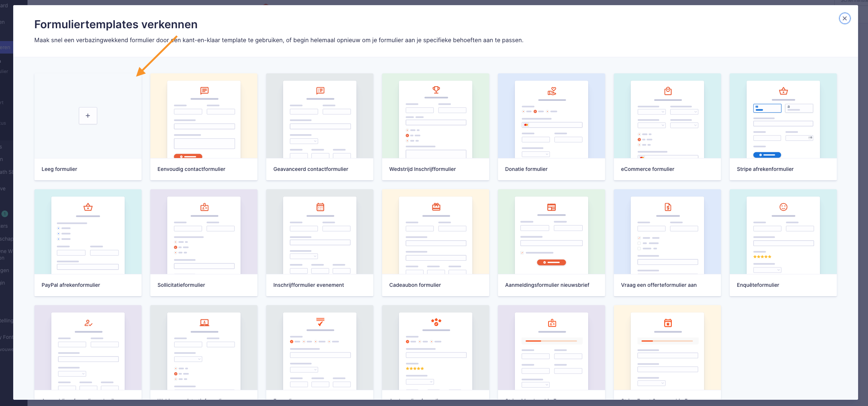868x406 pixels.
Task: Choose the Geavanceerd contactformulier template
Action: [x=320, y=127]
